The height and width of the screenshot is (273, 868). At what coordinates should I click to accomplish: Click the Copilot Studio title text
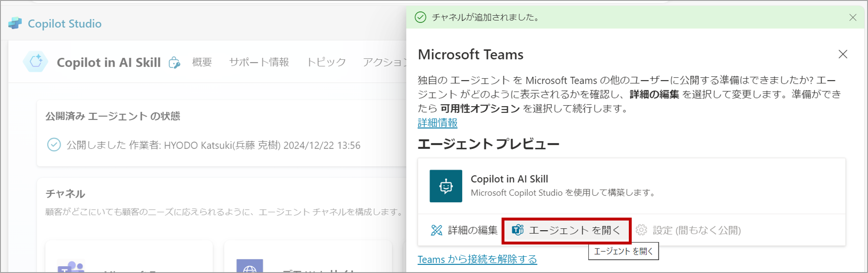(x=64, y=24)
